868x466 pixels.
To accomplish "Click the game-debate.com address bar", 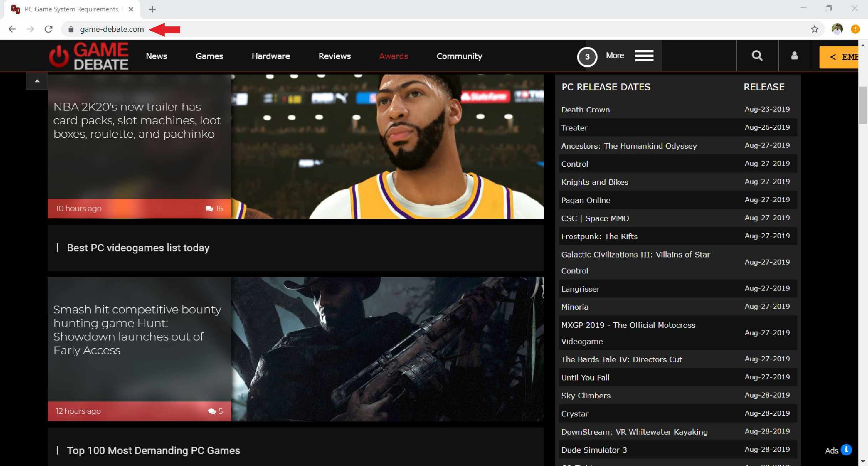I will pos(112,29).
